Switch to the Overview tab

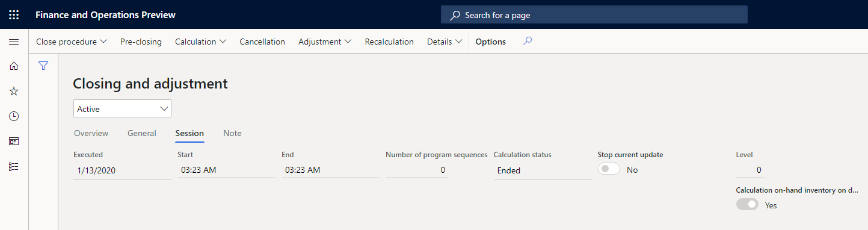[x=91, y=133]
